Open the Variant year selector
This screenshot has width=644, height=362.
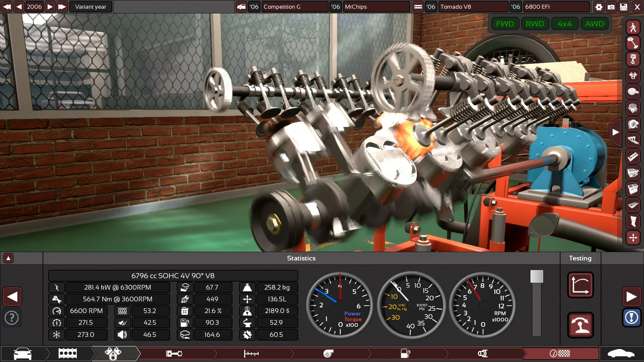(91, 7)
